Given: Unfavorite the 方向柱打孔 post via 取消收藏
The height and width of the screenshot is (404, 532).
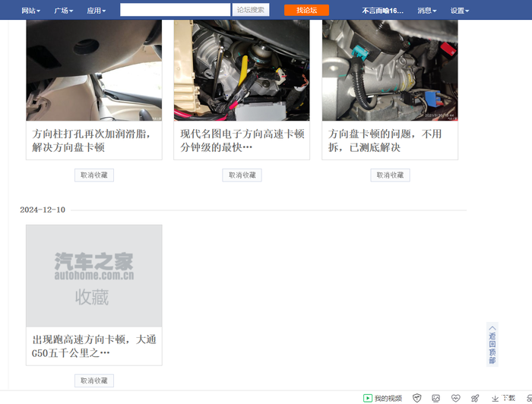Looking at the screenshot, I should click(94, 175).
